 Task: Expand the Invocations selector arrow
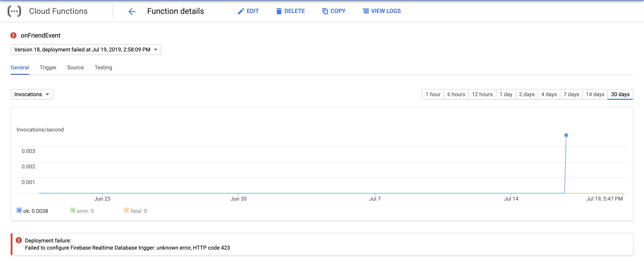[48, 95]
